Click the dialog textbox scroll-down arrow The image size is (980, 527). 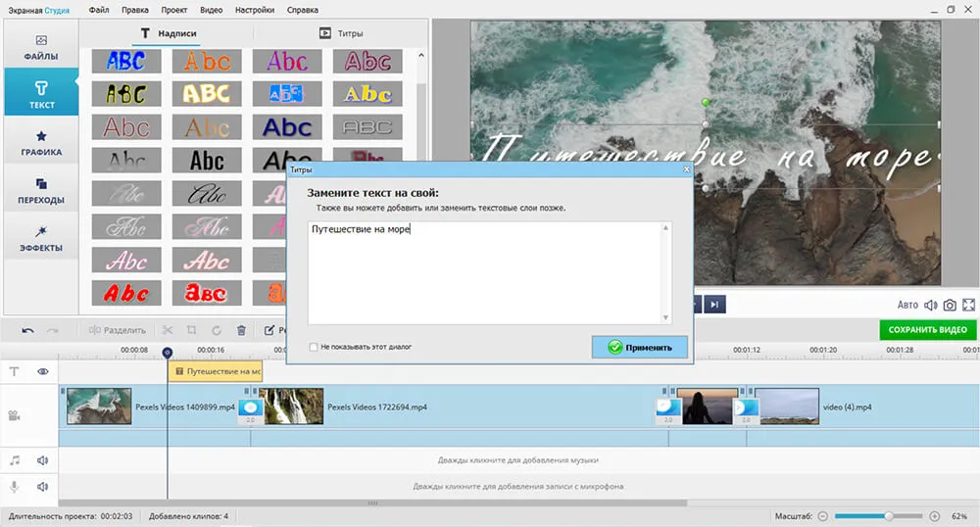pyautogui.click(x=665, y=317)
